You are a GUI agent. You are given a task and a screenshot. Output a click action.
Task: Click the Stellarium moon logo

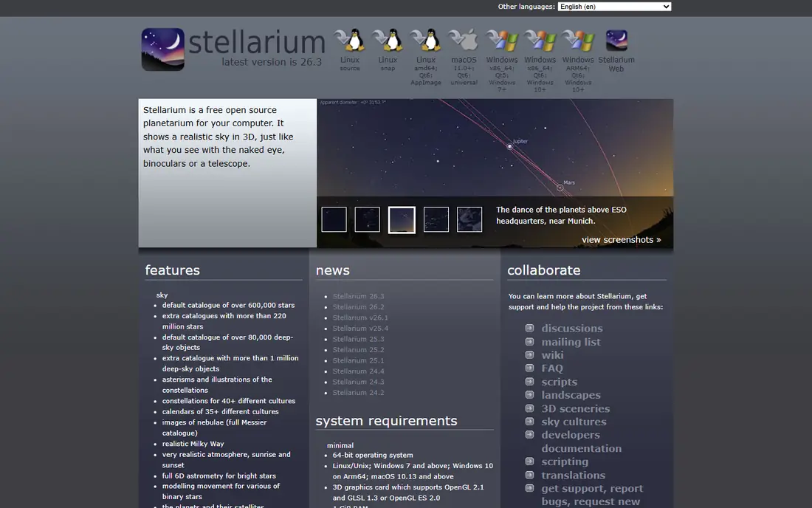tap(162, 49)
